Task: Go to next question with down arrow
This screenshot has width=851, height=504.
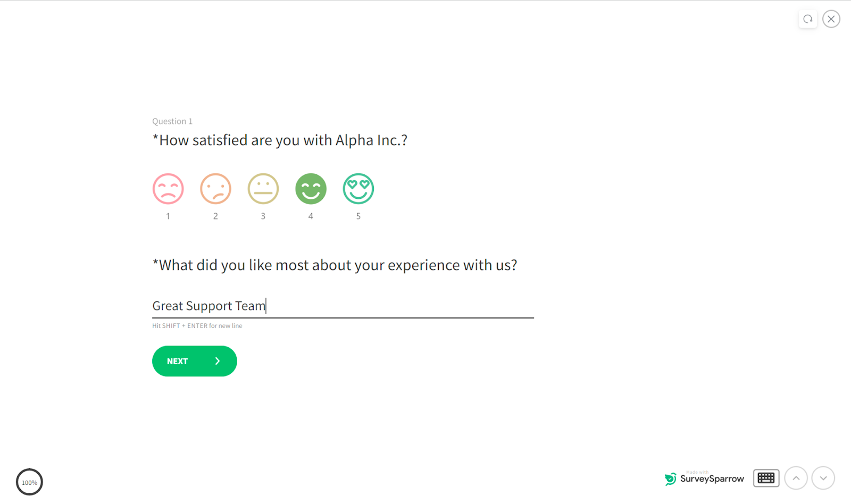Action: tap(823, 478)
